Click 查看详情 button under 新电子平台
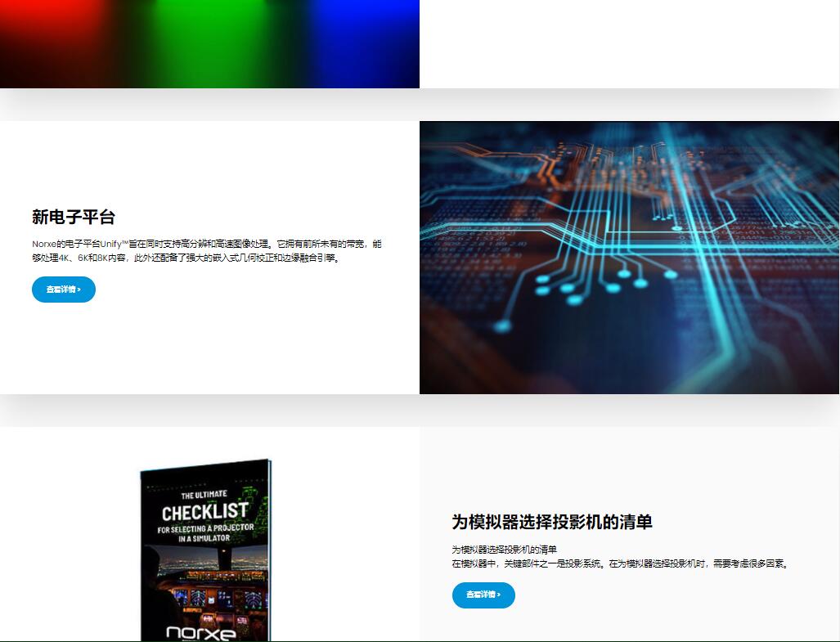The width and height of the screenshot is (840, 642). [63, 290]
